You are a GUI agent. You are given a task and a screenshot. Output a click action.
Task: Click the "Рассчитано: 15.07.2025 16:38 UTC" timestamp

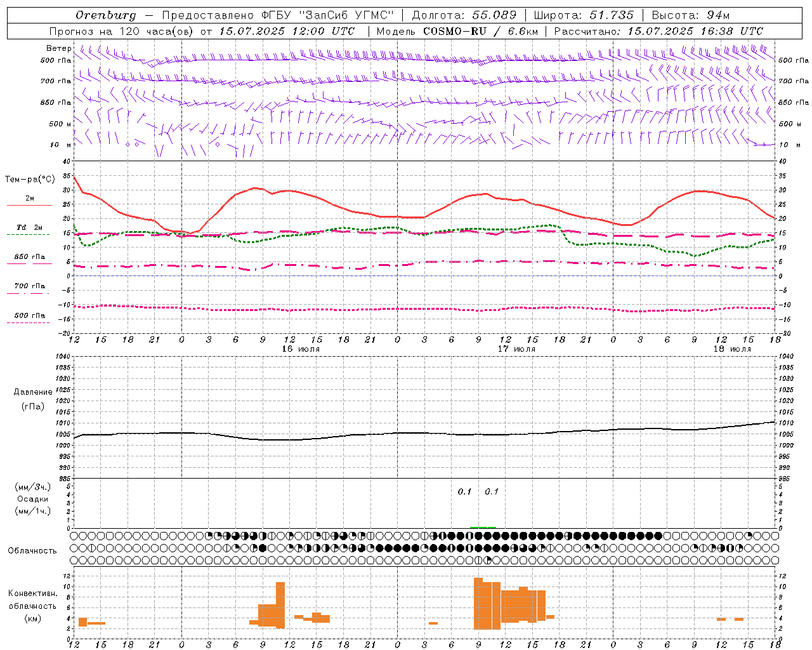click(658, 31)
